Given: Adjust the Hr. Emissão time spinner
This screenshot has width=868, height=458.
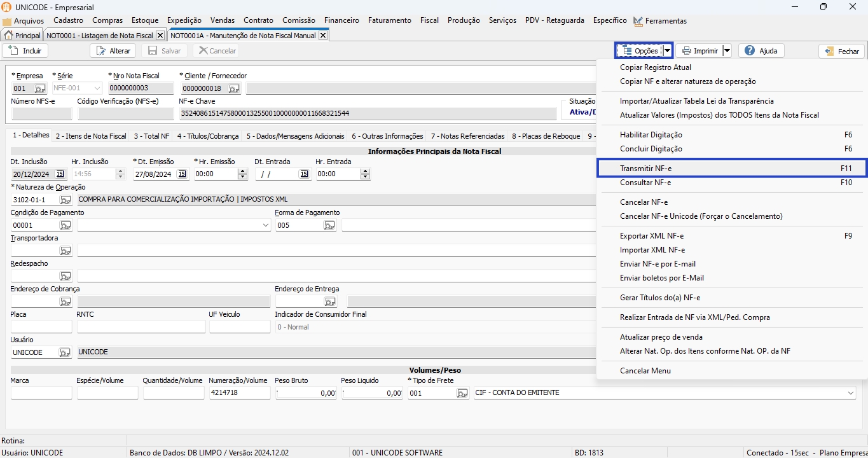Looking at the screenshot, I should pos(242,174).
